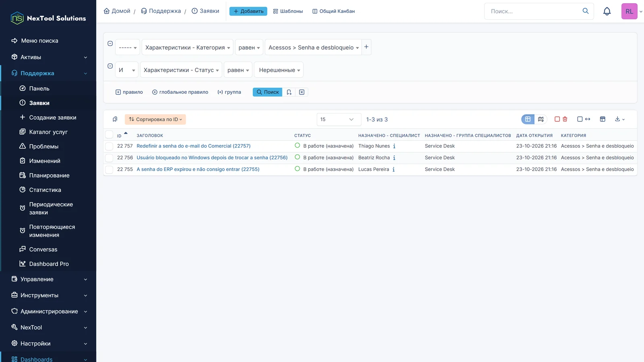The image size is (644, 362).
Task: Click into the Поиск... search field
Action: (533, 11)
